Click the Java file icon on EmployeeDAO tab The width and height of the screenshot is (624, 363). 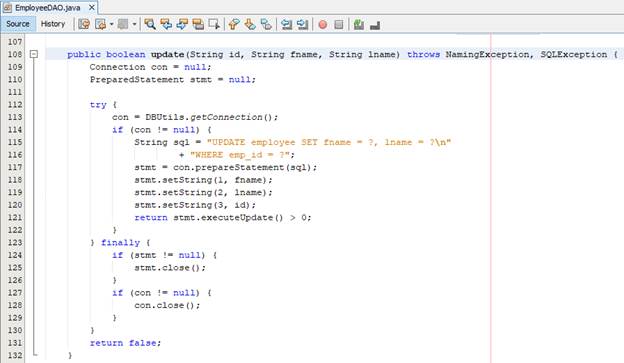click(x=7, y=8)
